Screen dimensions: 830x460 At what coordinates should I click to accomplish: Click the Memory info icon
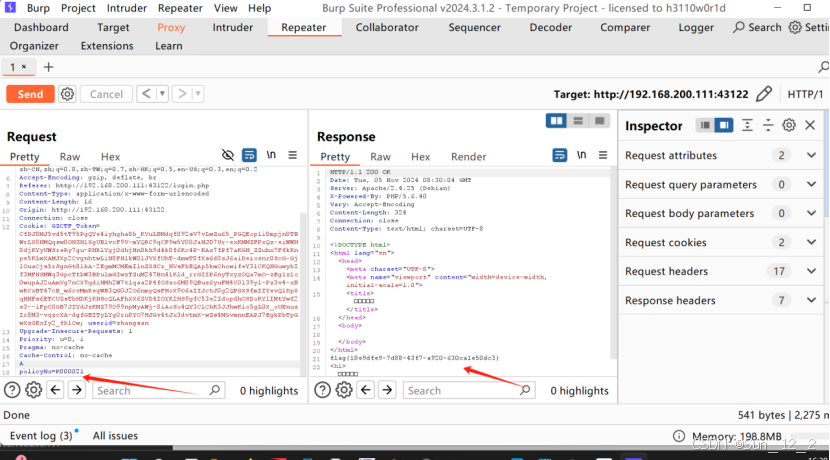[x=679, y=436]
